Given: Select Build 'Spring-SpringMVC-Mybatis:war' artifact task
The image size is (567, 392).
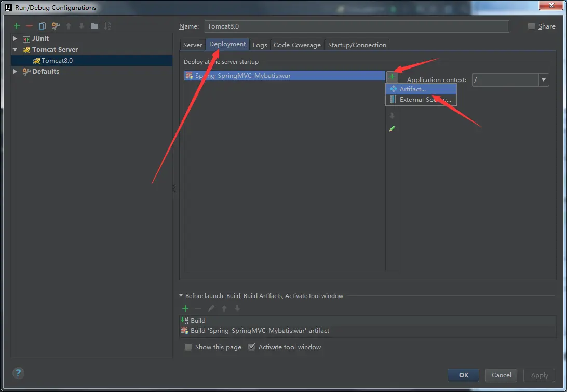Looking at the screenshot, I should 368,331.
